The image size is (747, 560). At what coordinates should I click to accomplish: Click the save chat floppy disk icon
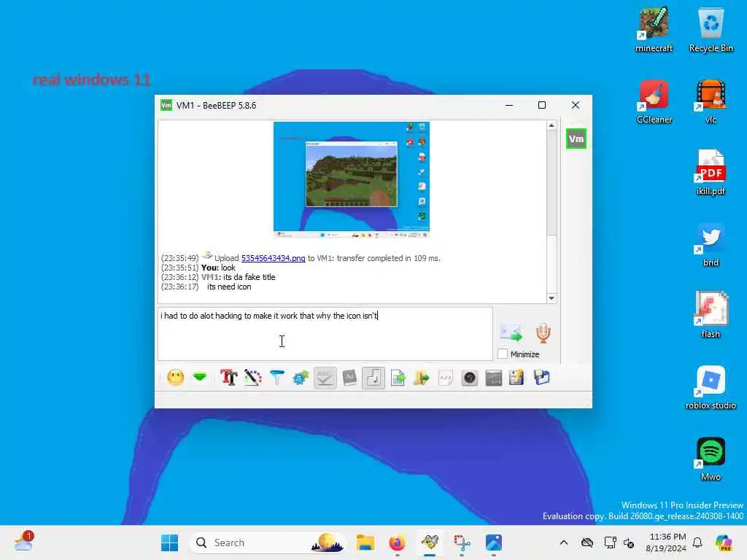pos(542,378)
